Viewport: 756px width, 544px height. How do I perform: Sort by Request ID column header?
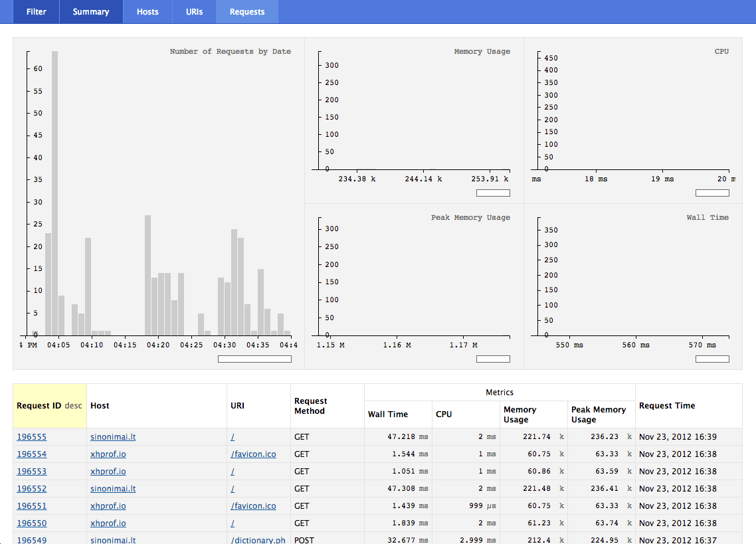(50, 406)
